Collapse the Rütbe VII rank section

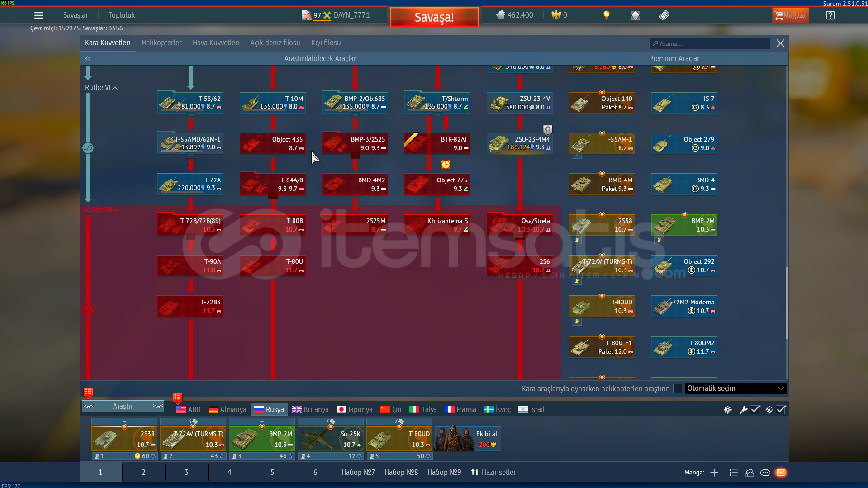click(102, 210)
